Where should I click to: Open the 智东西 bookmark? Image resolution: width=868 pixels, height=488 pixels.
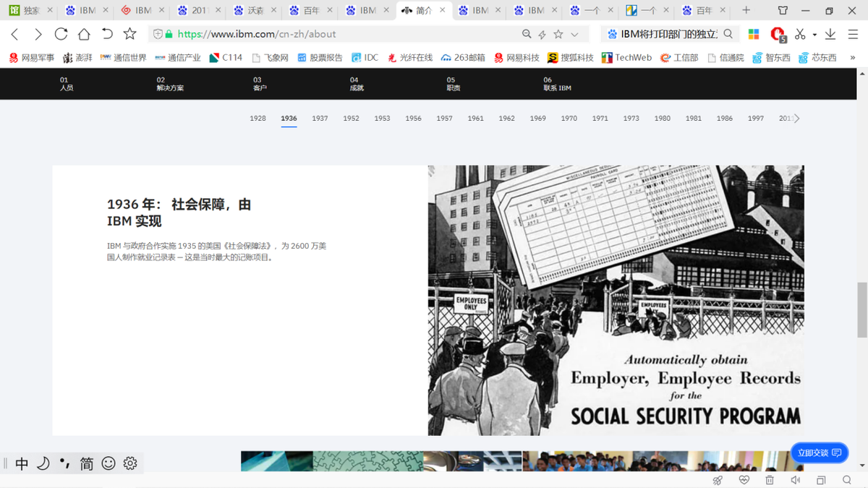click(771, 57)
